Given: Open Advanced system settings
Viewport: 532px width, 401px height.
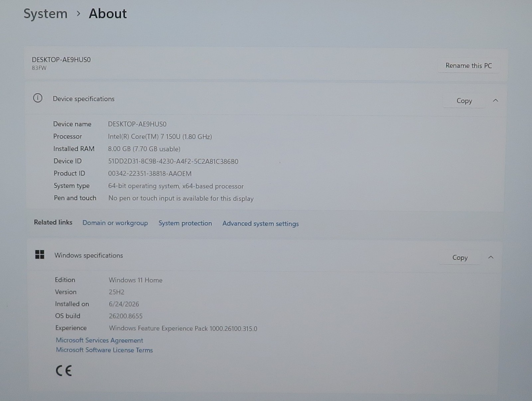Looking at the screenshot, I should tap(260, 224).
